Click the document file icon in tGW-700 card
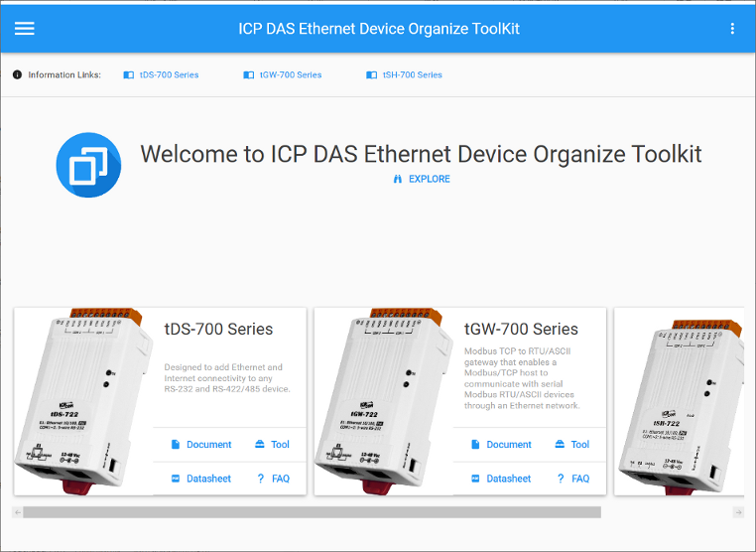The width and height of the screenshot is (756, 552). [x=475, y=445]
